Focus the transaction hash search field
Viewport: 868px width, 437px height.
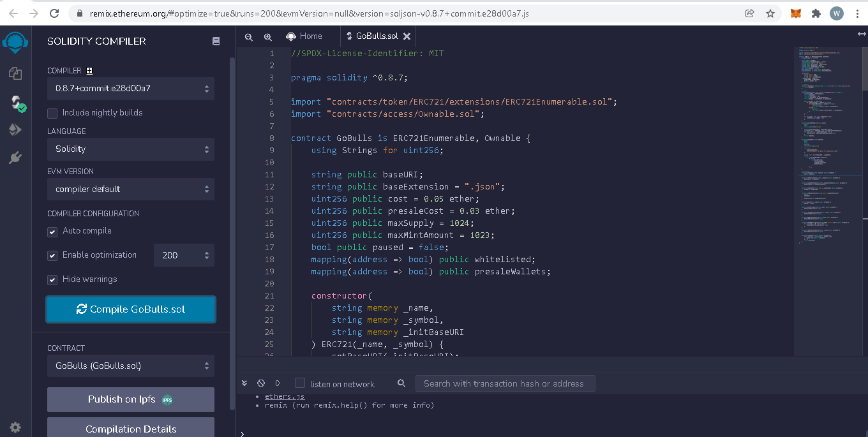tap(505, 383)
